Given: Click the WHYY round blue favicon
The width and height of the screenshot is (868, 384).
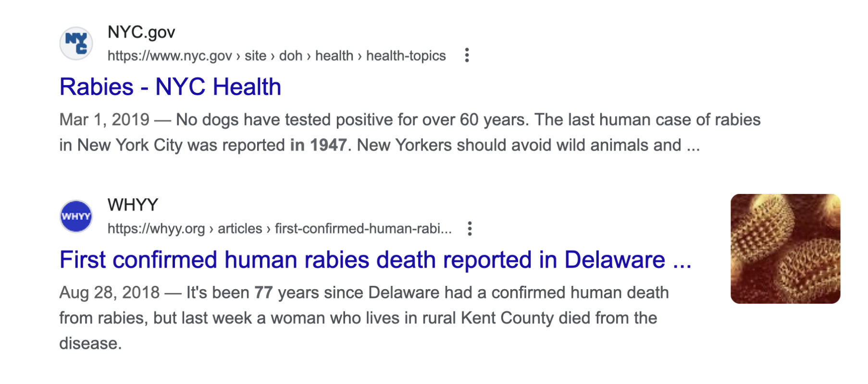Looking at the screenshot, I should coord(76,216).
